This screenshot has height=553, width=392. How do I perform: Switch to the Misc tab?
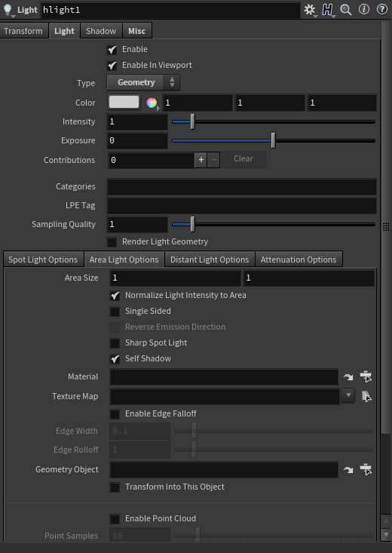coord(137,31)
